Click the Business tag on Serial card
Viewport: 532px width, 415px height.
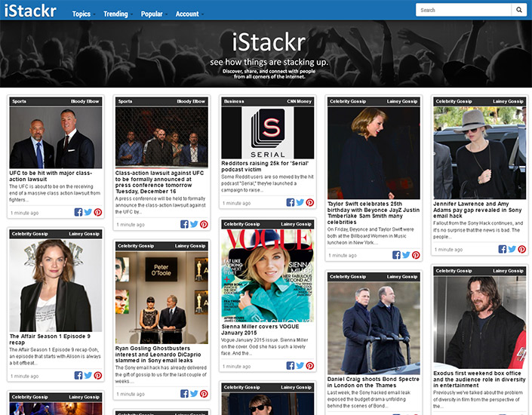click(x=234, y=101)
